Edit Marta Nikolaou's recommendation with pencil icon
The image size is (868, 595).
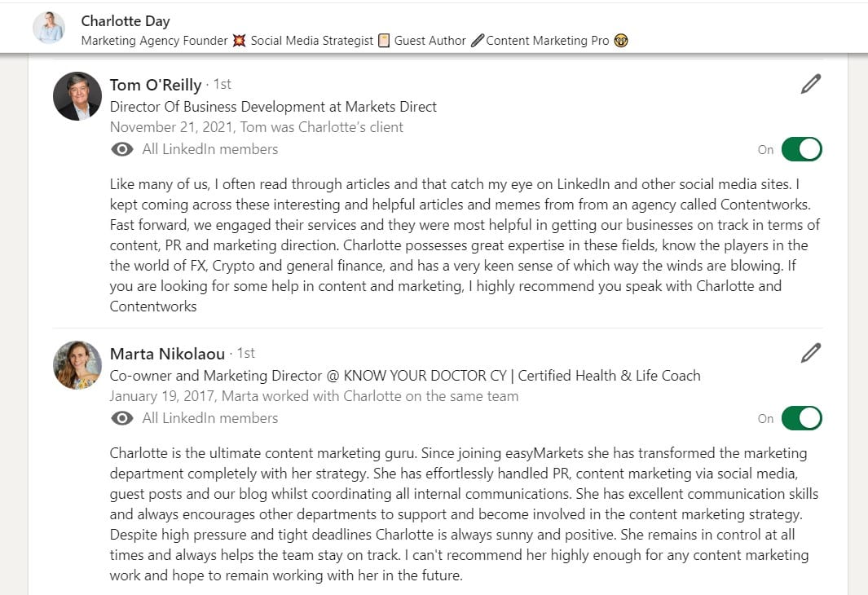(810, 353)
